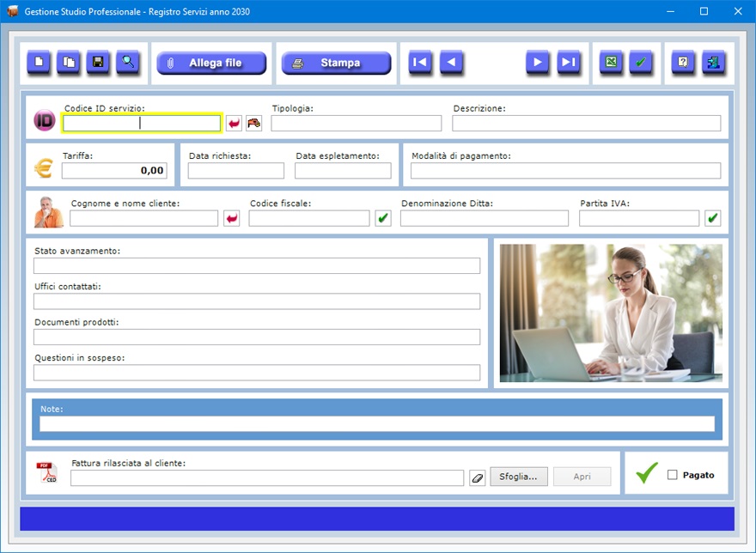The height and width of the screenshot is (553, 756).
Task: Maximize the Gestione Studio Professionale window
Action: point(704,11)
